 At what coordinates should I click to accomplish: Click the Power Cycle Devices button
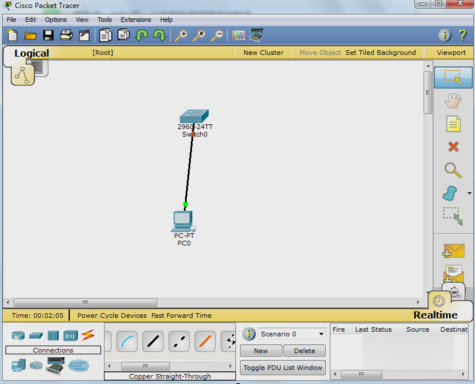[x=112, y=315]
